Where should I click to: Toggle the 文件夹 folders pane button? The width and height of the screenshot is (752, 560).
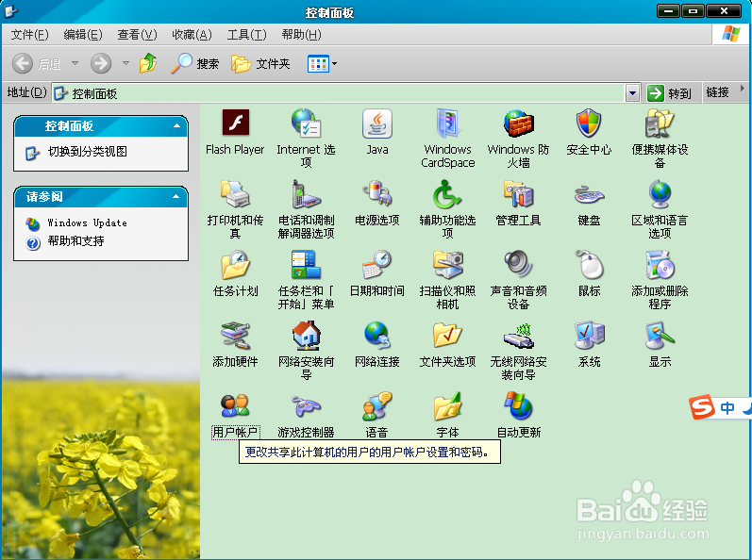260,63
